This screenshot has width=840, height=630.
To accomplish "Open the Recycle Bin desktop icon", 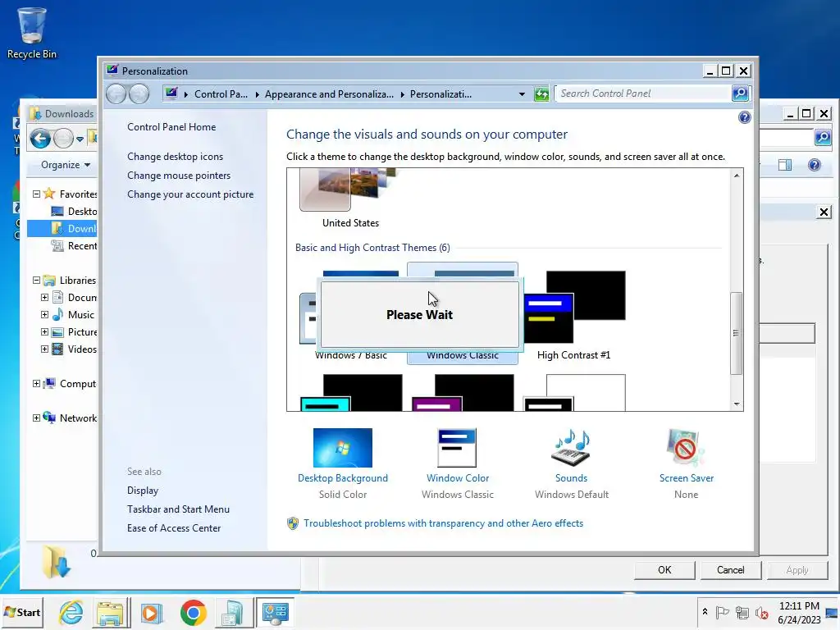I will 32,33.
